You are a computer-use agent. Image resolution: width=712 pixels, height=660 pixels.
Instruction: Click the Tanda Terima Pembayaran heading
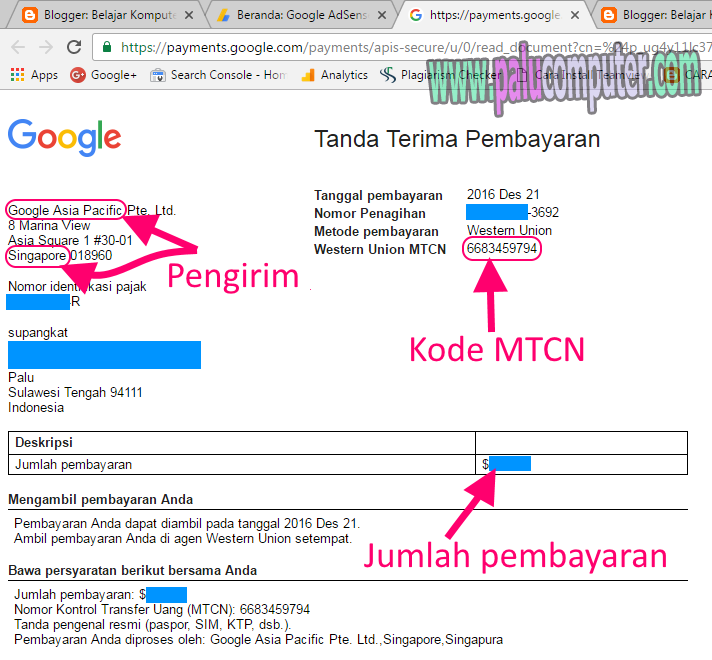click(x=457, y=139)
